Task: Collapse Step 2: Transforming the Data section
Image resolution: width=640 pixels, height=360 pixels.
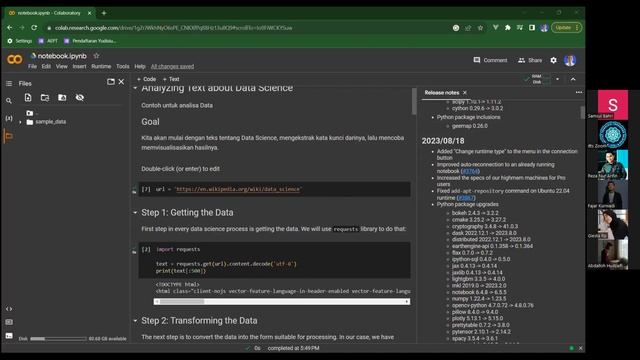Action: 135,320
